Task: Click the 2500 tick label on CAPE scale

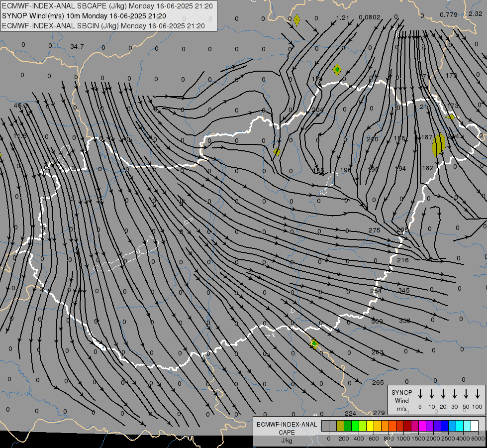Action: tap(448, 439)
